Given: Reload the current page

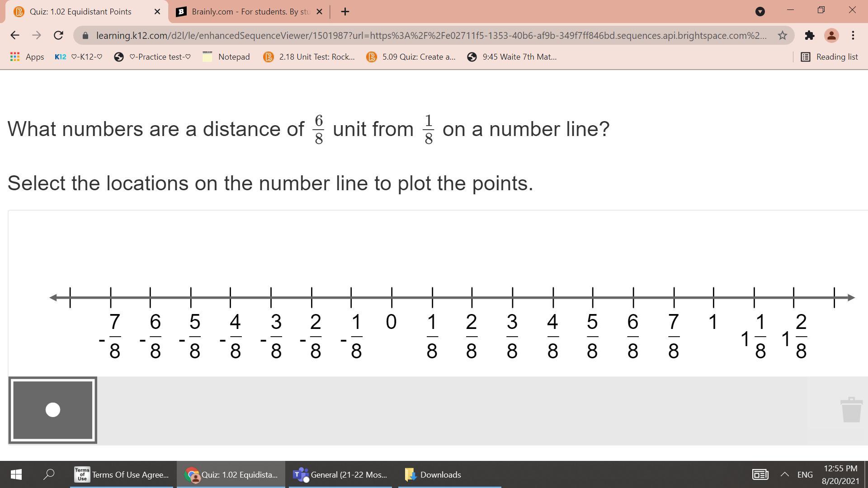Looking at the screenshot, I should [58, 35].
